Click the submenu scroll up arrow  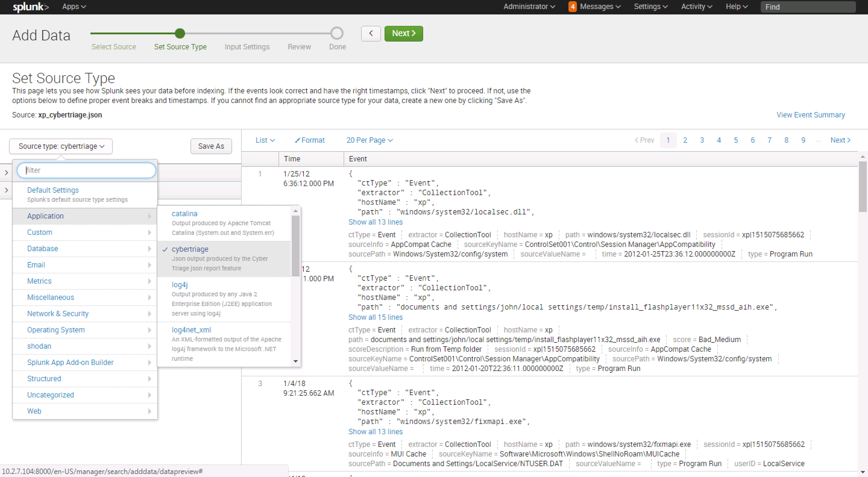coord(296,211)
